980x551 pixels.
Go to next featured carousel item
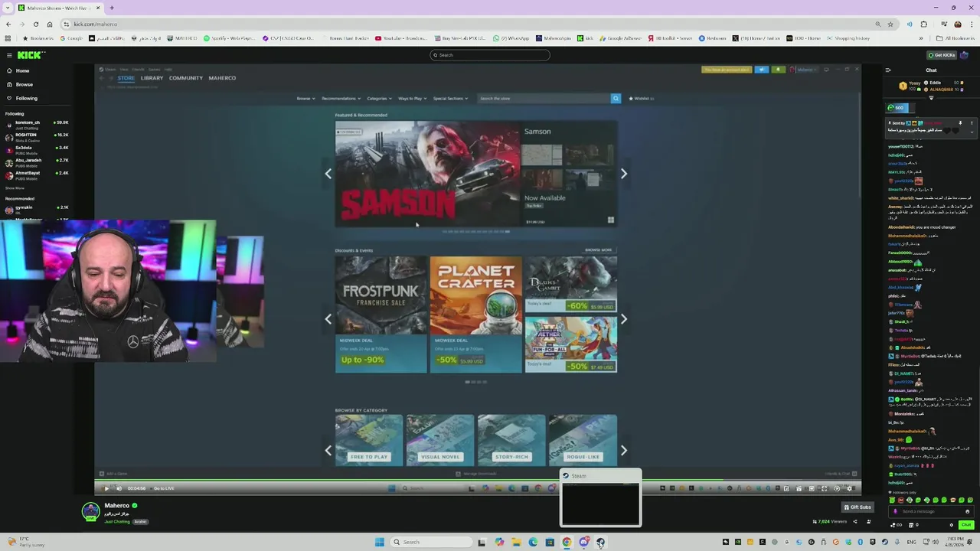pos(624,174)
